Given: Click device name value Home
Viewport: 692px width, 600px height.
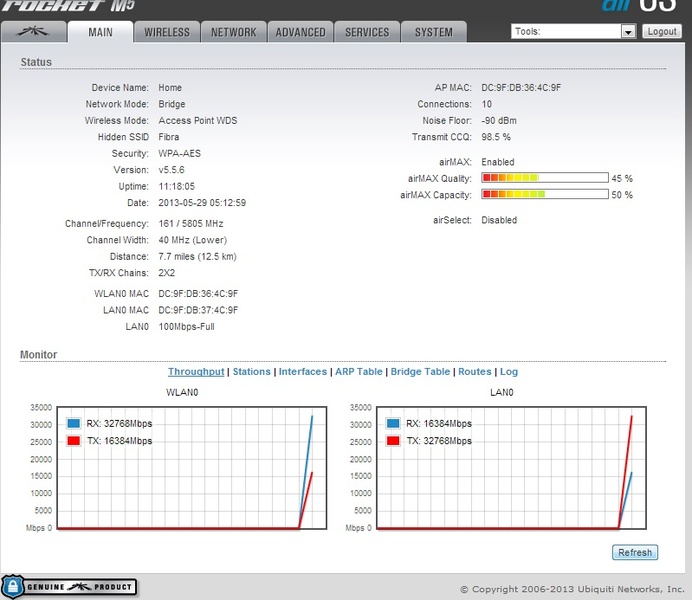Looking at the screenshot, I should [x=170, y=87].
